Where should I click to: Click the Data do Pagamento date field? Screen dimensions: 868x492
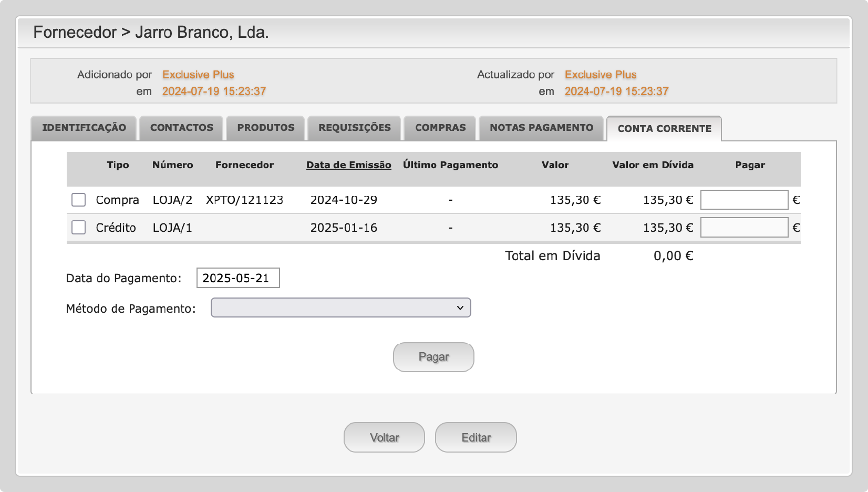[238, 278]
